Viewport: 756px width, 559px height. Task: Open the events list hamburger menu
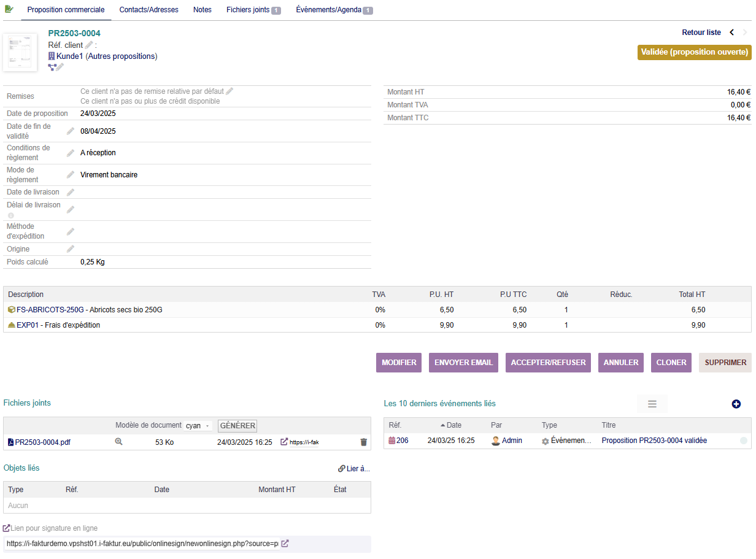[x=652, y=404]
